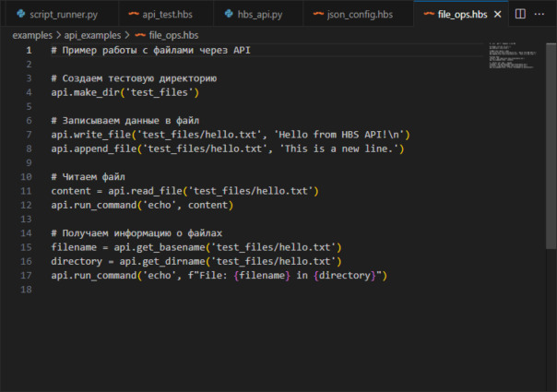Screen dimensions: 557x392
Task: Click line number 10 in the gutter
Action: coord(27,176)
